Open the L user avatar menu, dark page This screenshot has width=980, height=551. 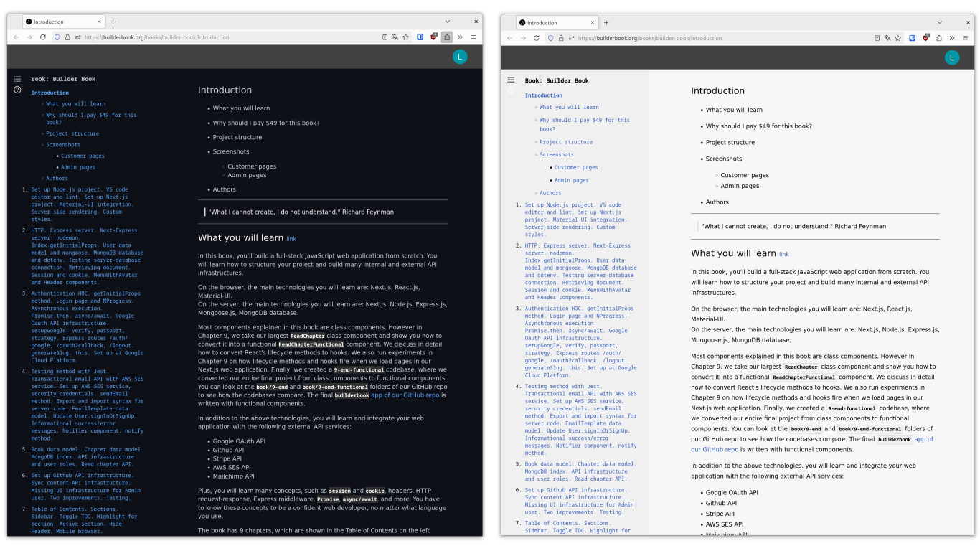pos(460,57)
